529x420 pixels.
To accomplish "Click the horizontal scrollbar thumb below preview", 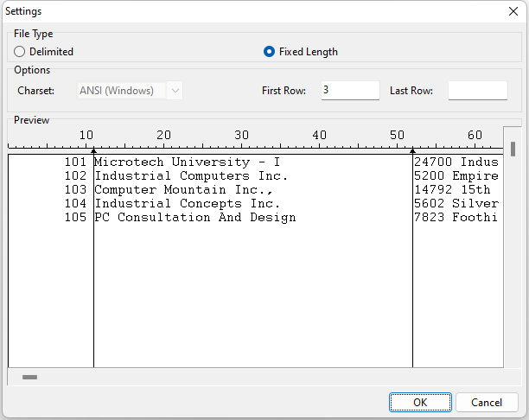I will point(29,377).
